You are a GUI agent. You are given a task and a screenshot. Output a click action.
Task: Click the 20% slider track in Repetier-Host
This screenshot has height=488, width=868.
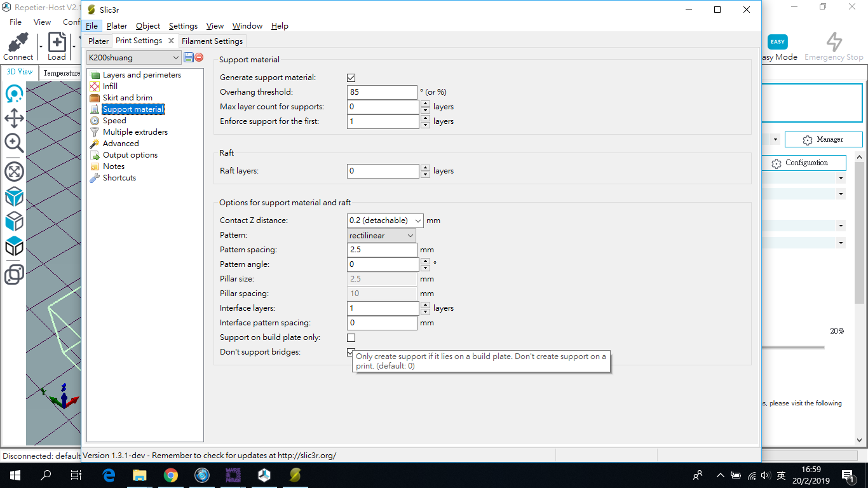click(793, 348)
